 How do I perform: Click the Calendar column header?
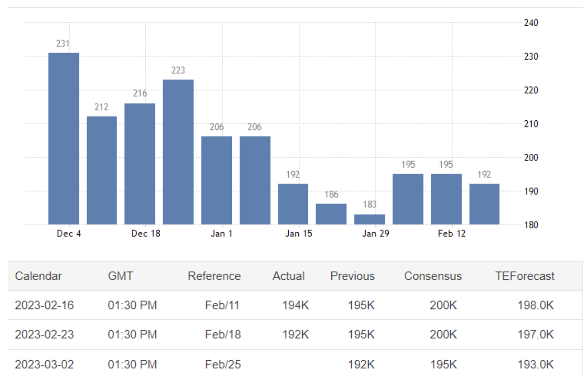click(38, 276)
